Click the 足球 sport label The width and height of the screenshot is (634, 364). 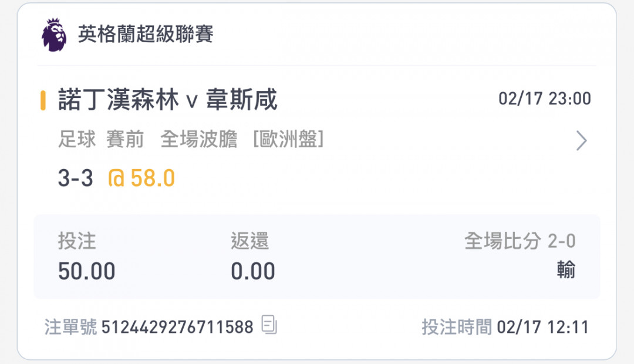pyautogui.click(x=77, y=139)
